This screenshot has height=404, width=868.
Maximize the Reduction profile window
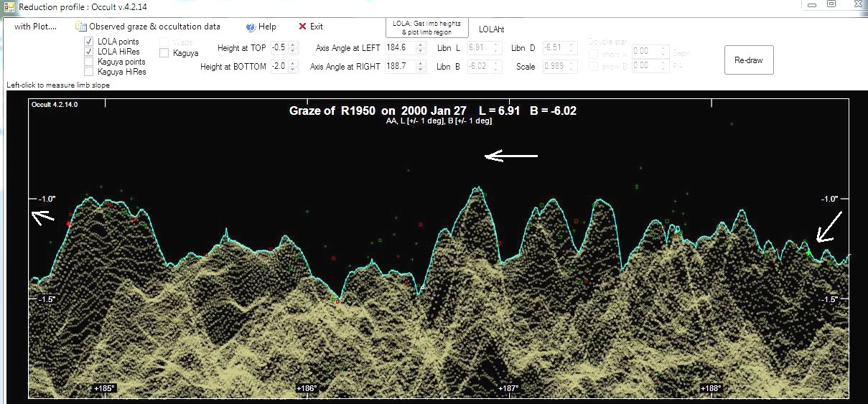click(x=831, y=4)
